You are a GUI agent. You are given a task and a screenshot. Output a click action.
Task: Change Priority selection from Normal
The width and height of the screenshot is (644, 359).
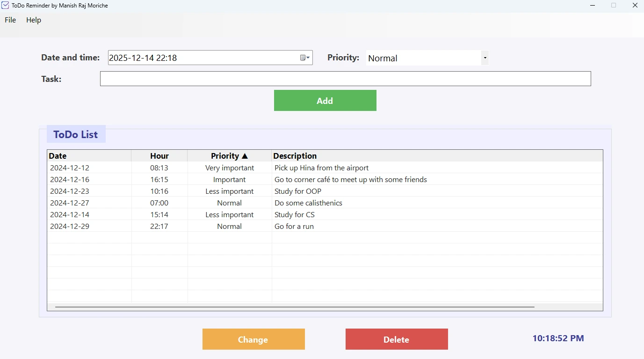(485, 58)
